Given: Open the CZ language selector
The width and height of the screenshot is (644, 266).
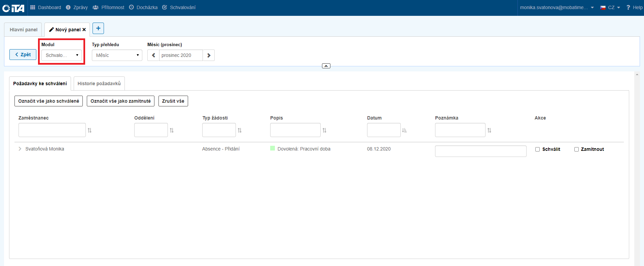Looking at the screenshot, I should (610, 7).
